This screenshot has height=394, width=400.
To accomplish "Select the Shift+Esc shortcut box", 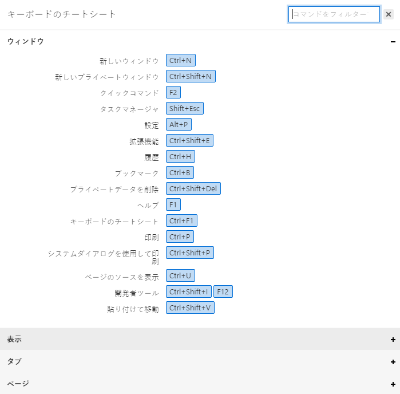I will pos(185,109).
